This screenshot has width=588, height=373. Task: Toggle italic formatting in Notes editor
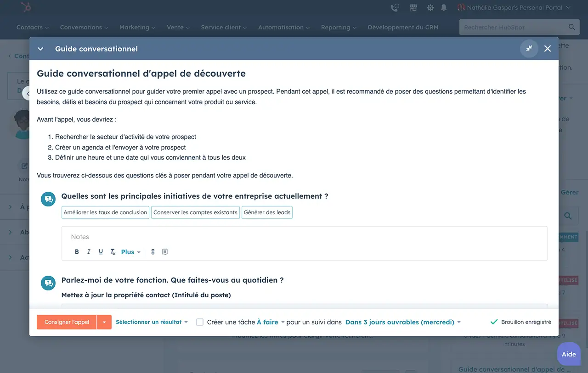(89, 252)
